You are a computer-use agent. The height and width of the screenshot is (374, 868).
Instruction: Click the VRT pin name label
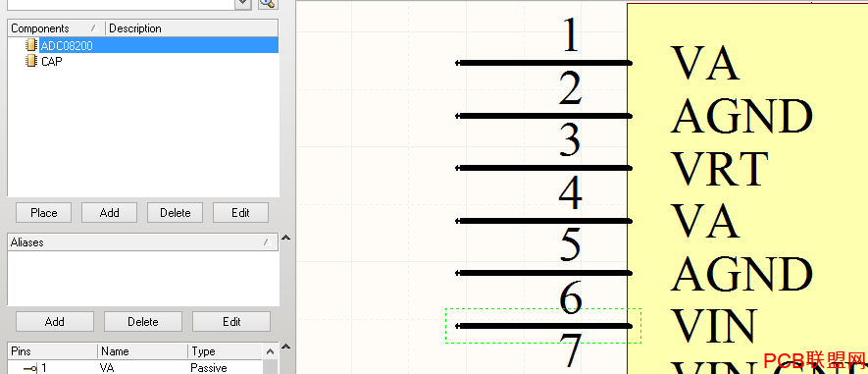(x=720, y=169)
